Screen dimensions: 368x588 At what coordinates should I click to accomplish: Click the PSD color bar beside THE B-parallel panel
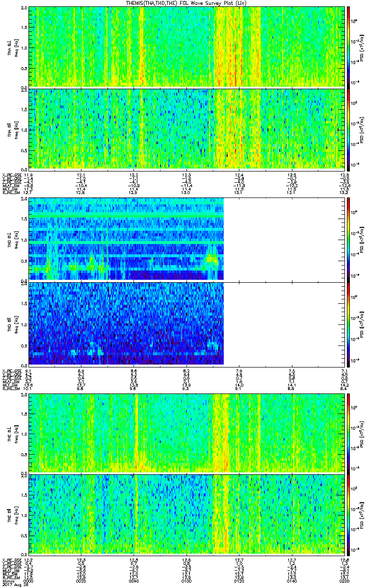point(349,515)
